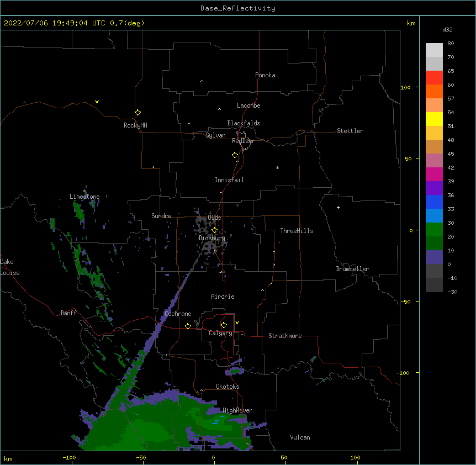Screen dimensions: 476x465
Task: Click the Lake Louise label
Action: [x=10, y=267]
